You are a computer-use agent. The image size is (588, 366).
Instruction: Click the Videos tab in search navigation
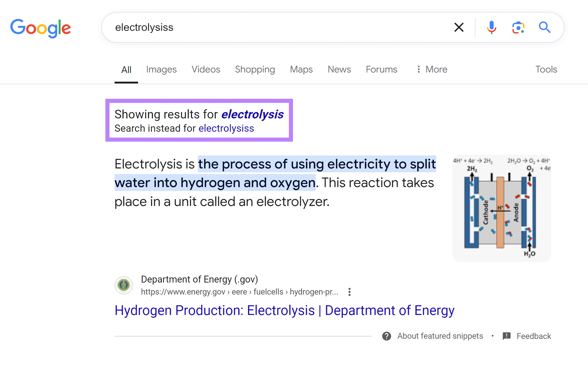[205, 69]
